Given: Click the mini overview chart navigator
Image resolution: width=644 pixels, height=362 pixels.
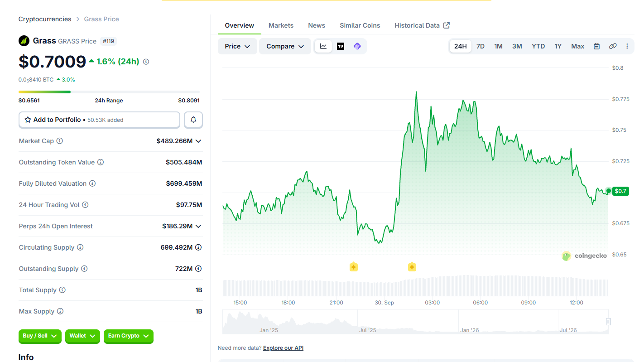Looking at the screenshot, I should click(x=415, y=322).
